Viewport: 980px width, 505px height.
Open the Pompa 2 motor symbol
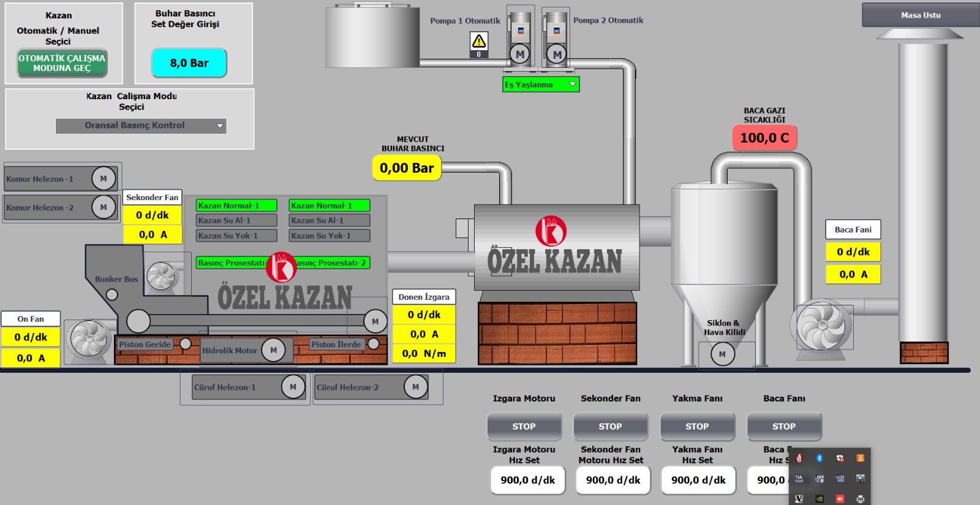pos(557,54)
